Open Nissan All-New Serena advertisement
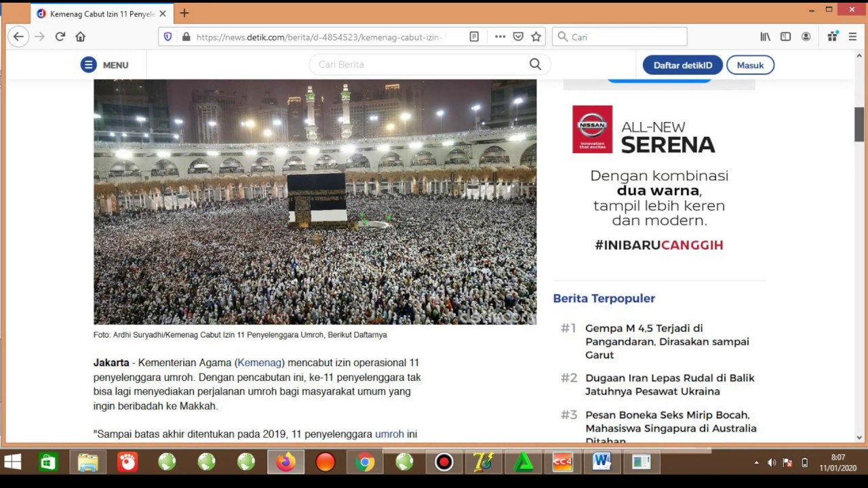The height and width of the screenshot is (488, 868). (658, 180)
